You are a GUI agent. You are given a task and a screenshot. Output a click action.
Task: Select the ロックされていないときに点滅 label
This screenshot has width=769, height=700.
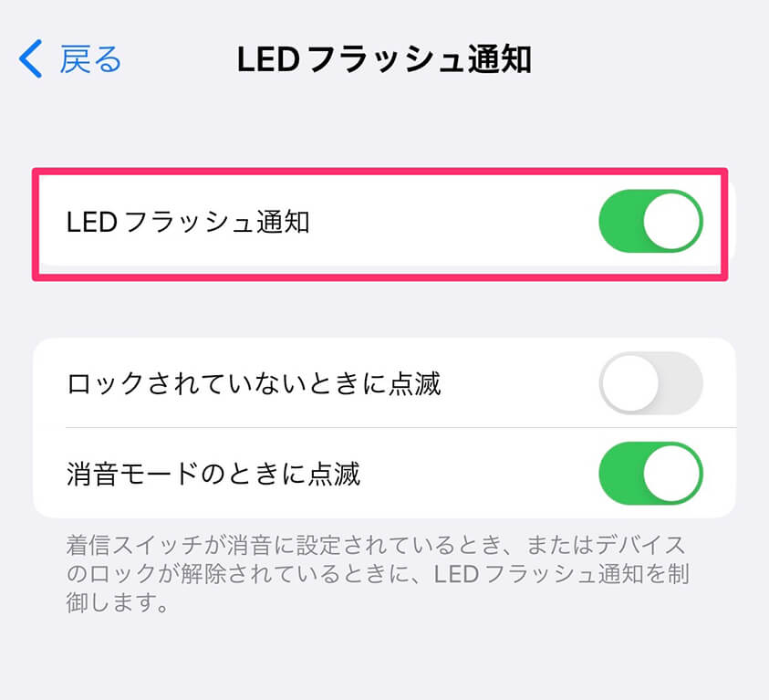pos(254,383)
